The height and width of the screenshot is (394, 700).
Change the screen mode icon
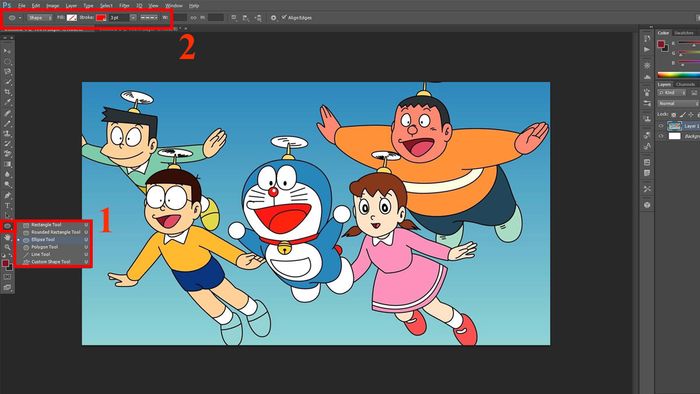7,288
